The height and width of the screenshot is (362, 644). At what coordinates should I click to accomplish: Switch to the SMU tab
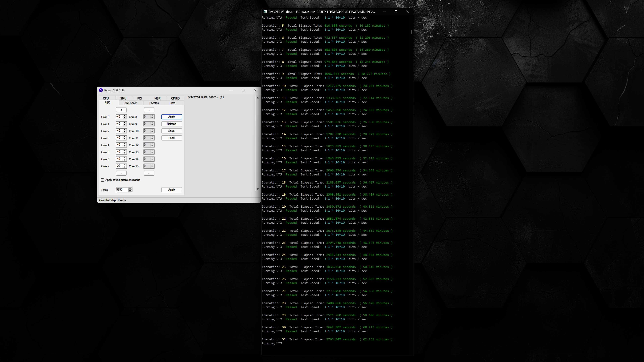[123, 98]
